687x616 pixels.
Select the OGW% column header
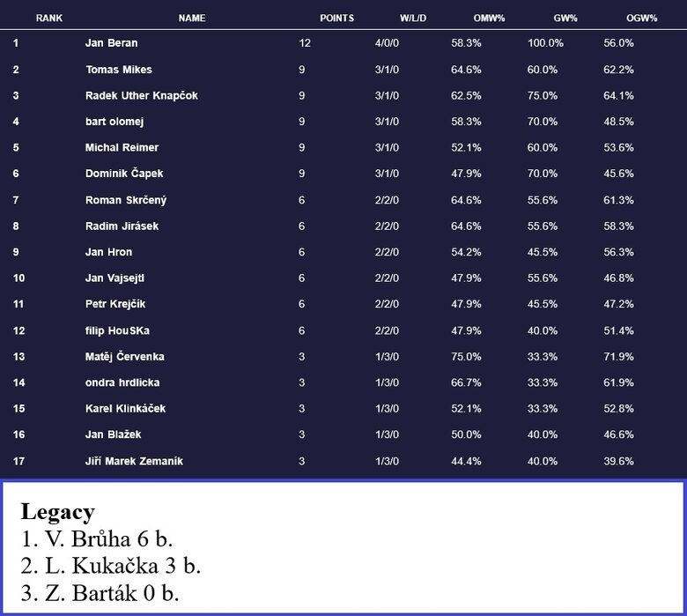click(x=641, y=19)
